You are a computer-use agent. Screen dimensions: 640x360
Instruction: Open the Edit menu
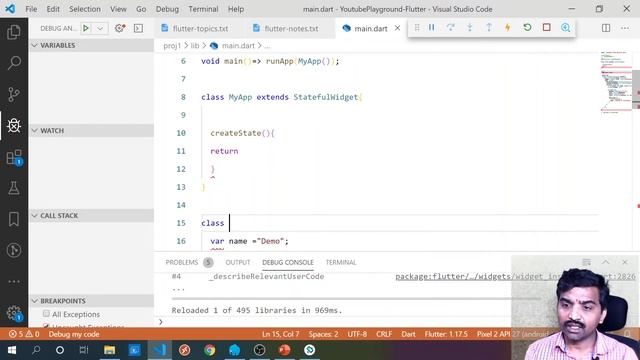click(x=53, y=9)
